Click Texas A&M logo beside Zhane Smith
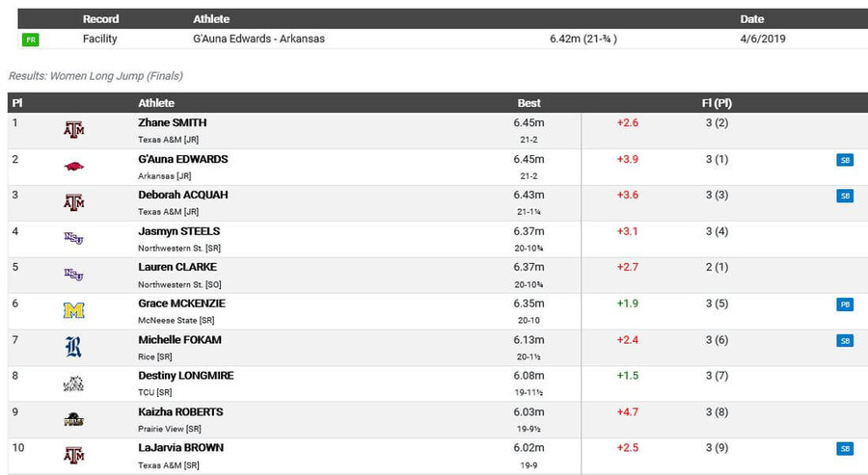 [x=73, y=130]
